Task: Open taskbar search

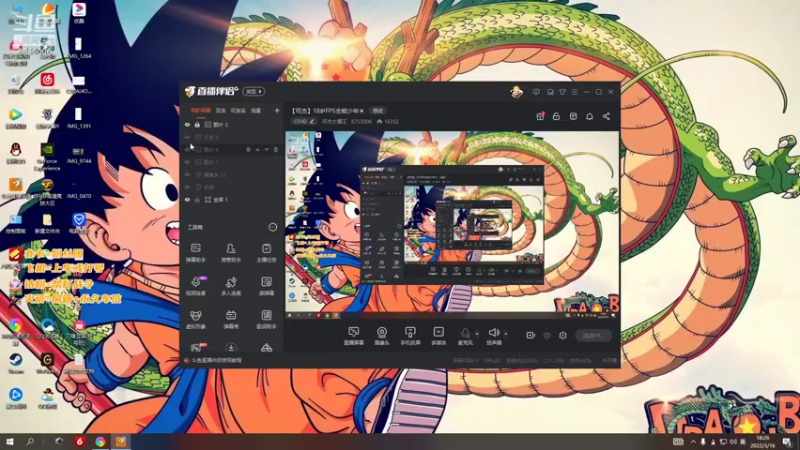Action: coord(30,441)
